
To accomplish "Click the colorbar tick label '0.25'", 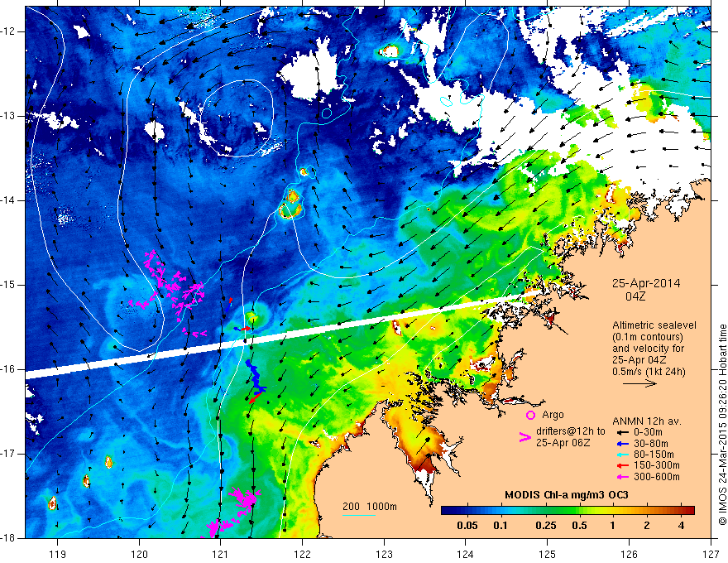I will coord(545,526).
